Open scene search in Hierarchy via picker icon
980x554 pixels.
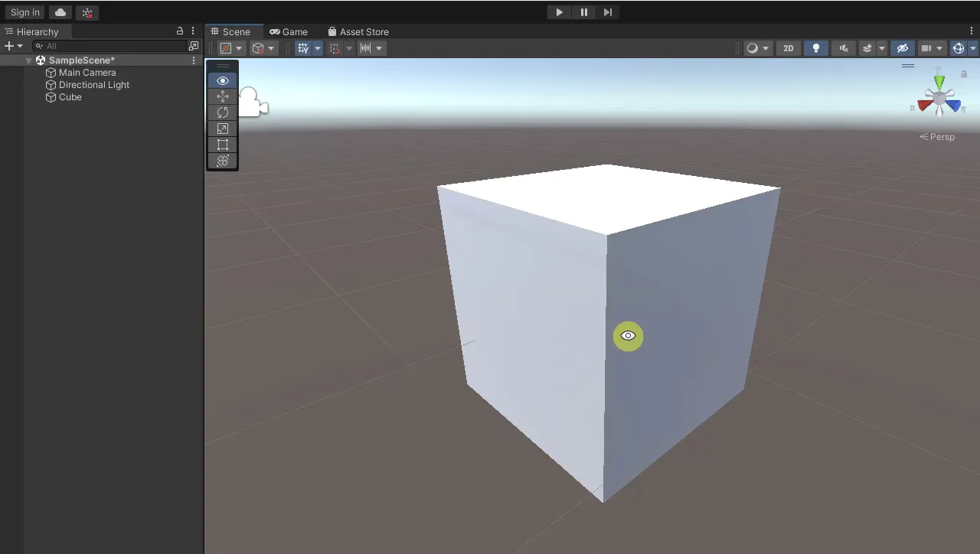point(194,46)
